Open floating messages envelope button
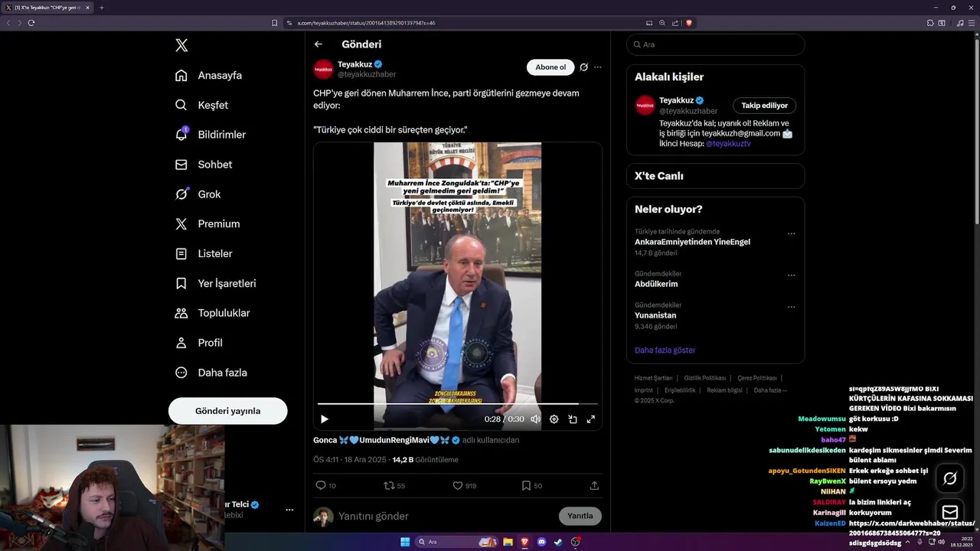The width and height of the screenshot is (980, 551). pos(950,512)
